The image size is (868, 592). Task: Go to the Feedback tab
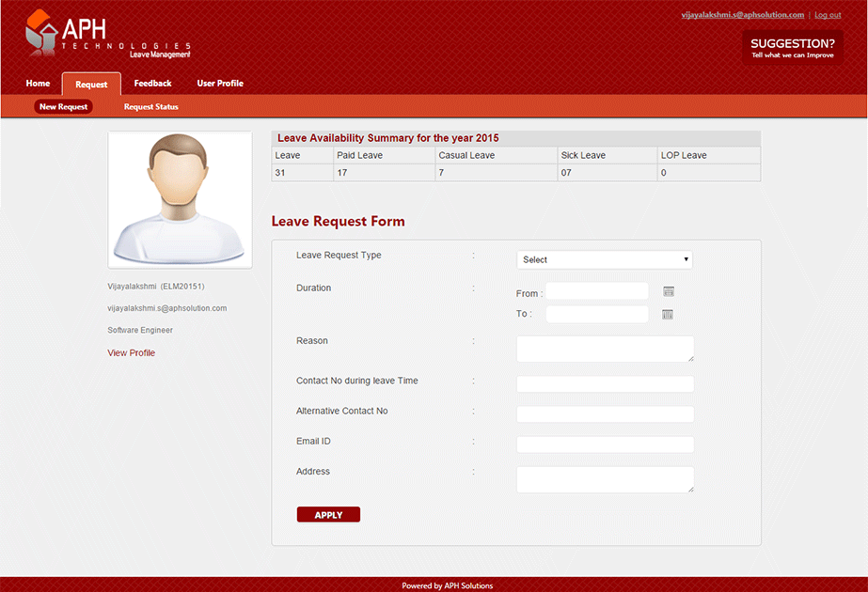pos(152,84)
